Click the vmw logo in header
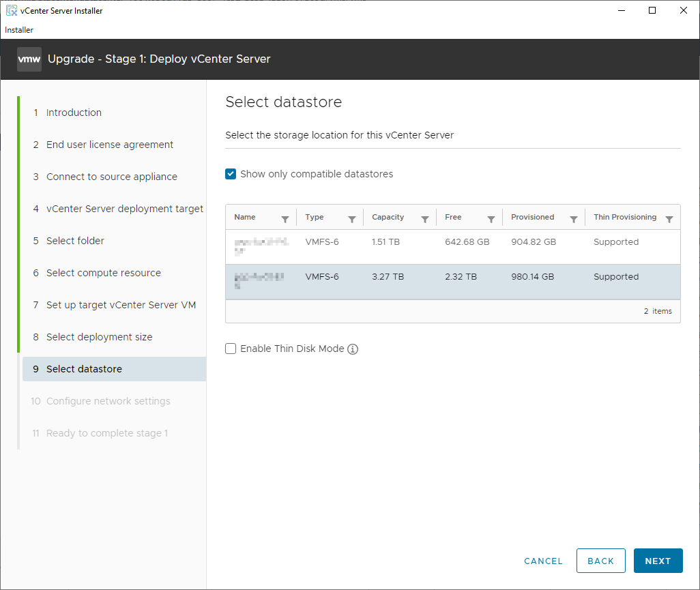The image size is (700, 590). [29, 59]
